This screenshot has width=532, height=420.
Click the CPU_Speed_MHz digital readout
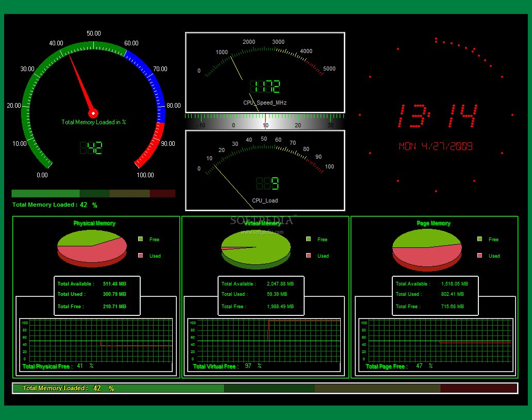[x=265, y=87]
